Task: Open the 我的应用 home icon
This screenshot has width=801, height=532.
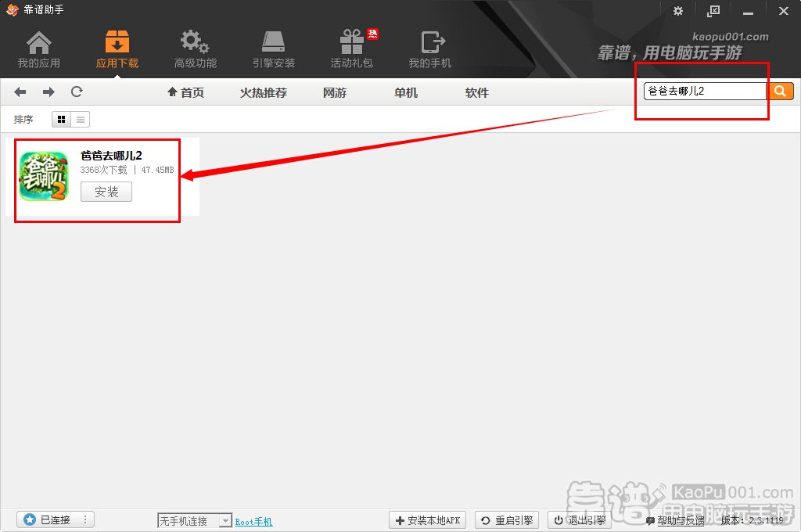Action: click(x=39, y=43)
